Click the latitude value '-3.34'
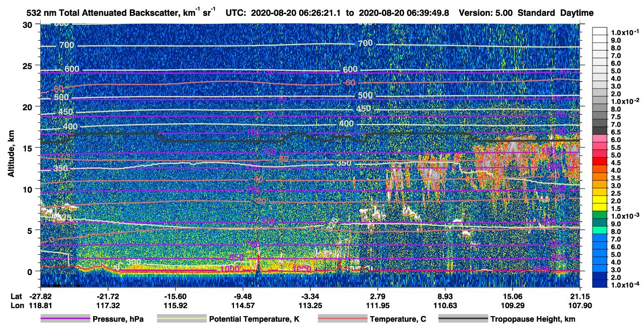 [x=310, y=296]
